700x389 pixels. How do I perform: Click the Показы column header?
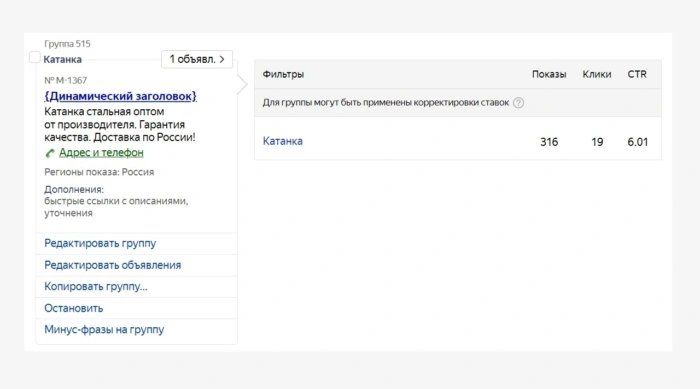(x=549, y=74)
